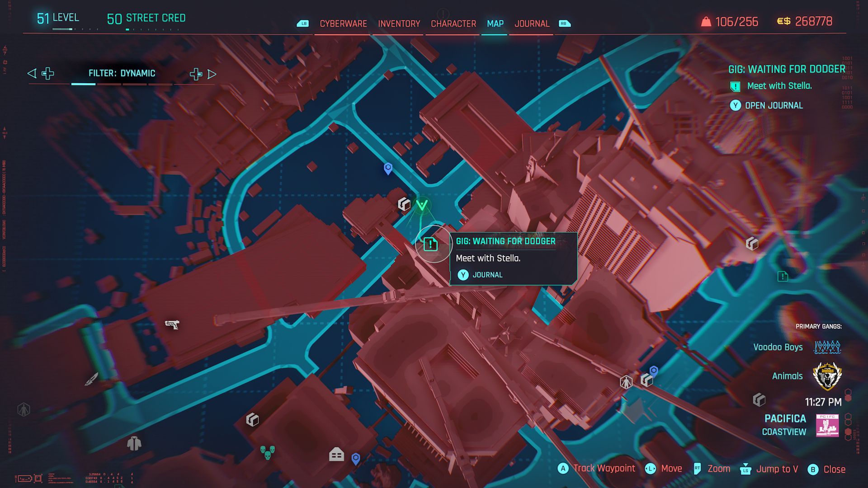Screen dimensions: 868x488
Task: Select the next map filter arrow
Action: (x=212, y=74)
